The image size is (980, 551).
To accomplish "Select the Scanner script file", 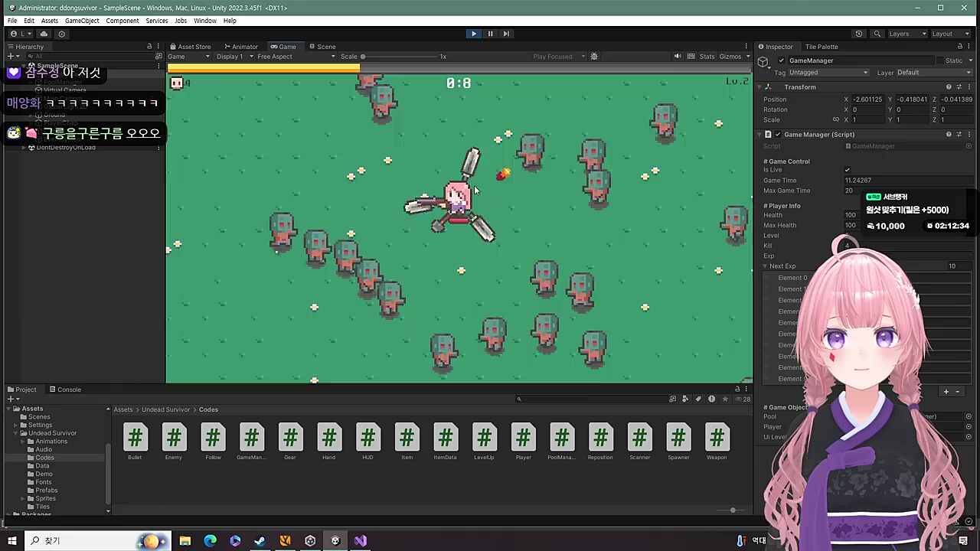I will pyautogui.click(x=639, y=442).
